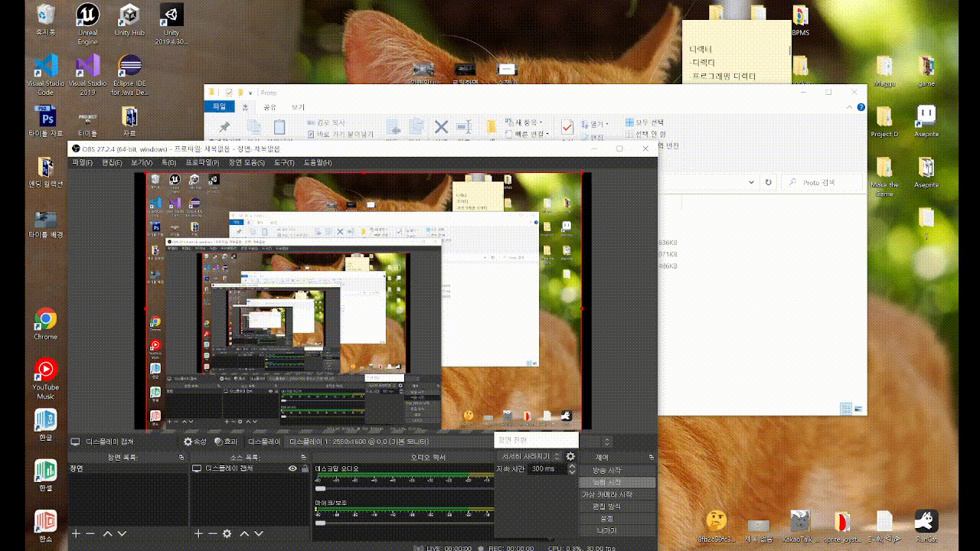Open the 디스플레이 monitor selection dropdown
Image resolution: width=980 pixels, height=551 pixels.
(x=448, y=442)
